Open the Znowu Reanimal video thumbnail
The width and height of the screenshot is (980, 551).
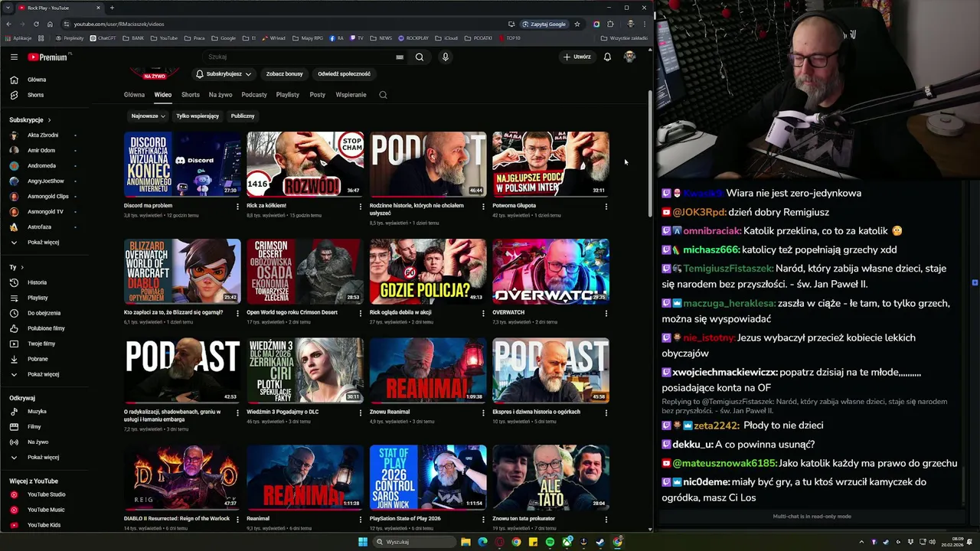click(428, 370)
